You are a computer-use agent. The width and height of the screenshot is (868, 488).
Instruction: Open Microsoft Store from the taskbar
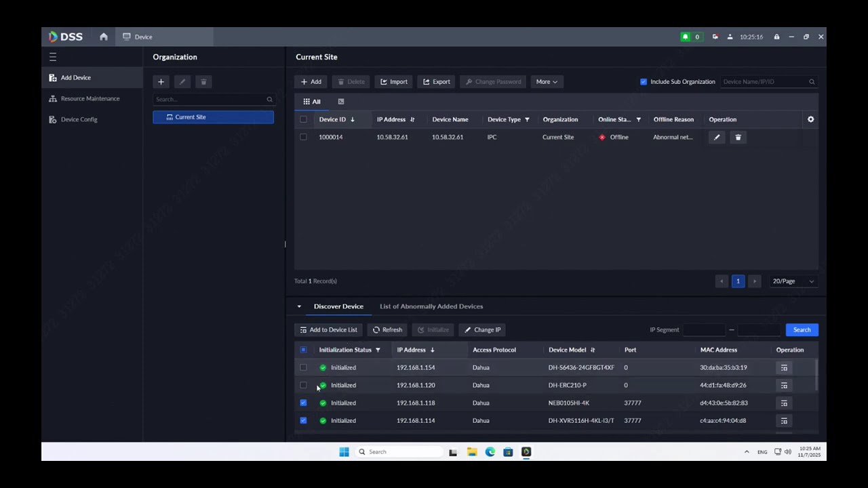click(508, 451)
